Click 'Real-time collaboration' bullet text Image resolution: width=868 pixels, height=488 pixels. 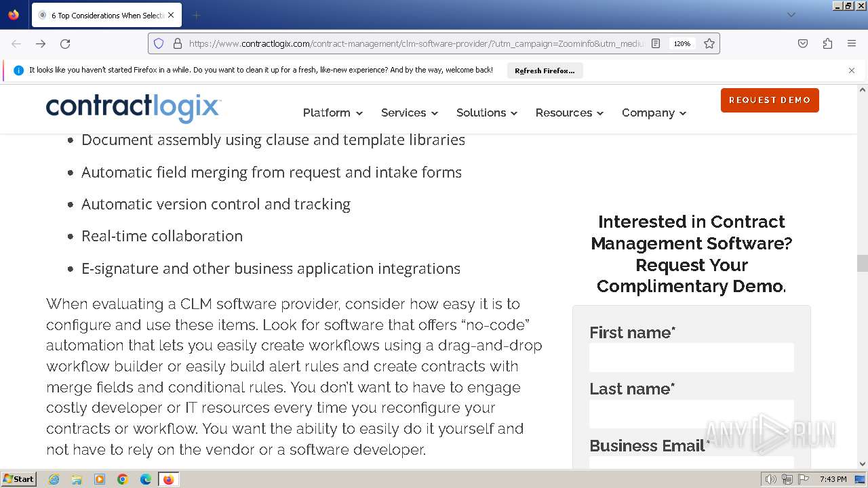pos(162,236)
